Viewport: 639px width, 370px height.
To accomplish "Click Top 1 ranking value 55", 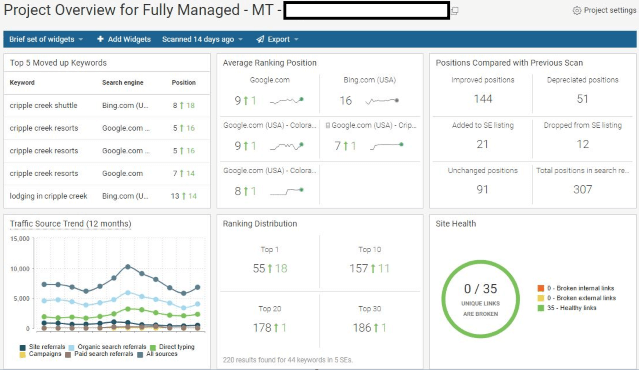I will [x=259, y=269].
